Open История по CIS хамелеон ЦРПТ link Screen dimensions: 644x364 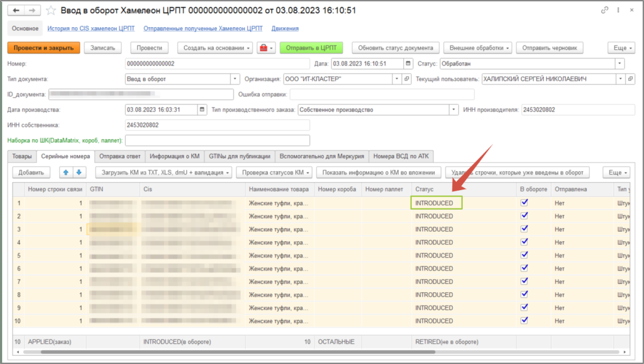91,28
